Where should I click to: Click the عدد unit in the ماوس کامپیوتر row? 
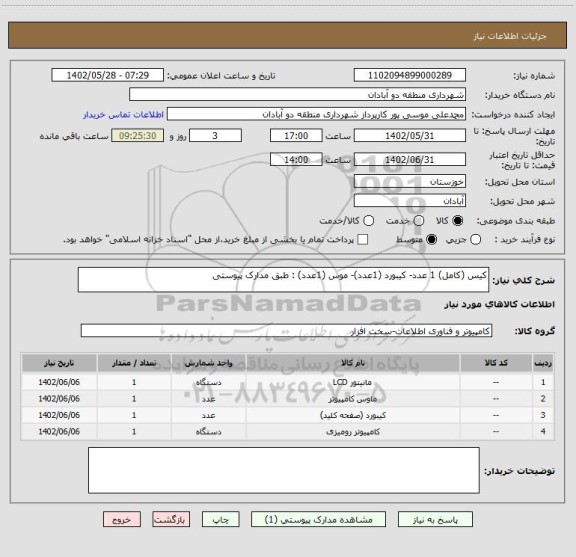tap(208, 399)
